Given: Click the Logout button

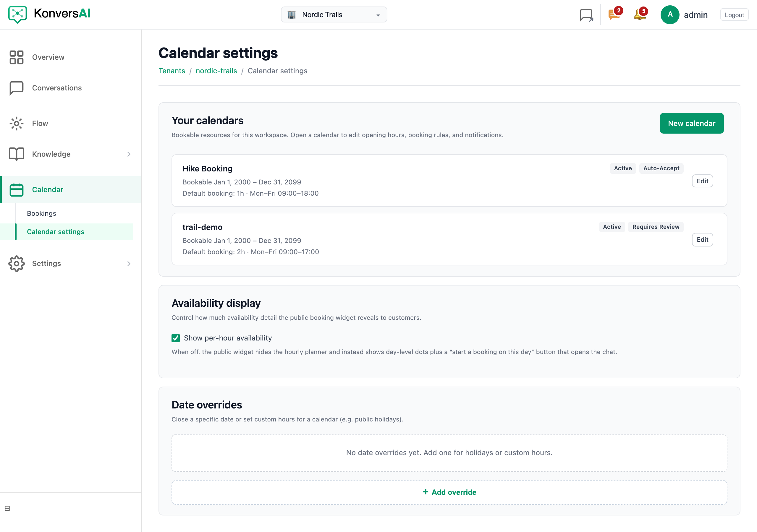Looking at the screenshot, I should (x=734, y=15).
